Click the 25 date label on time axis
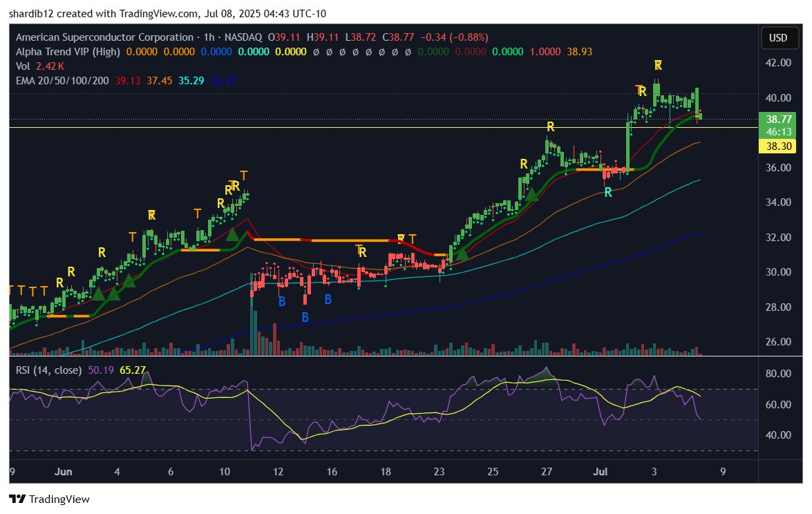This screenshot has height=514, width=812. point(493,472)
